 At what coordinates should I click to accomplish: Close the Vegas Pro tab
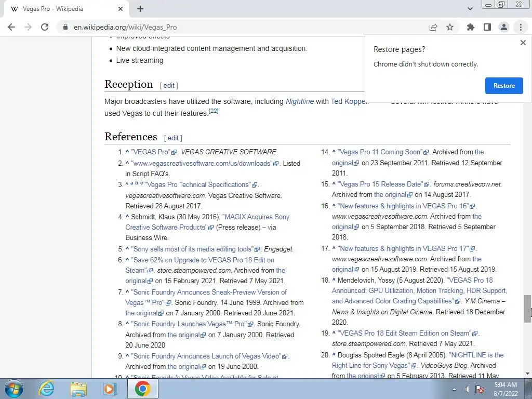click(121, 9)
